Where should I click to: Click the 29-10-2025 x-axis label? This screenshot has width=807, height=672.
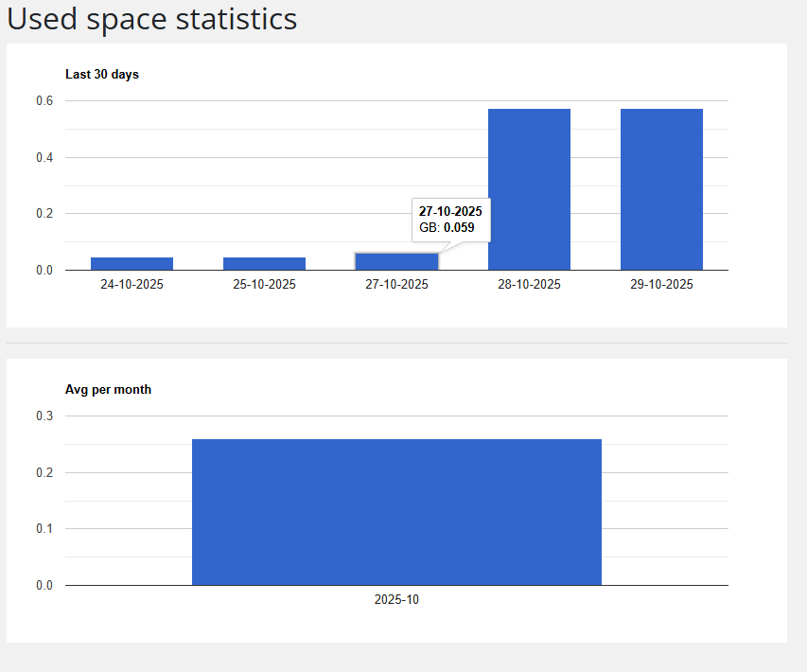(661, 285)
